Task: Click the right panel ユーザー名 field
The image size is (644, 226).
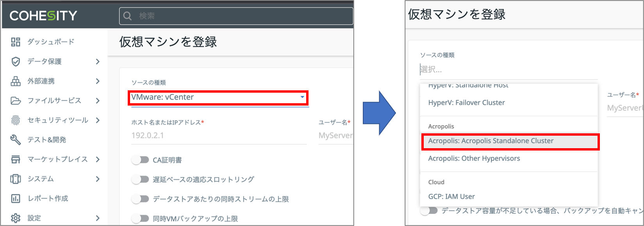Action: click(625, 108)
